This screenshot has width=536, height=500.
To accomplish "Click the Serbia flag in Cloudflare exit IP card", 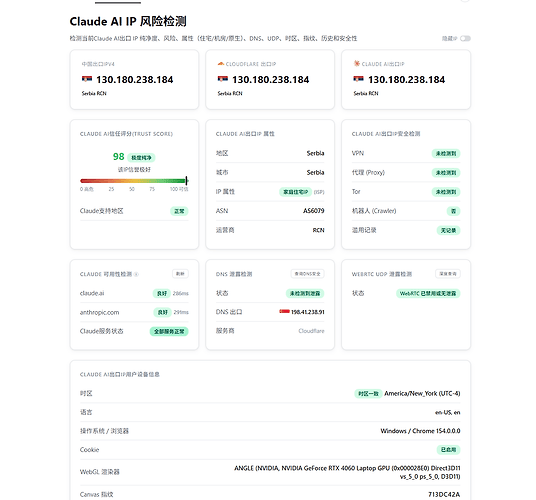I will coord(223,79).
